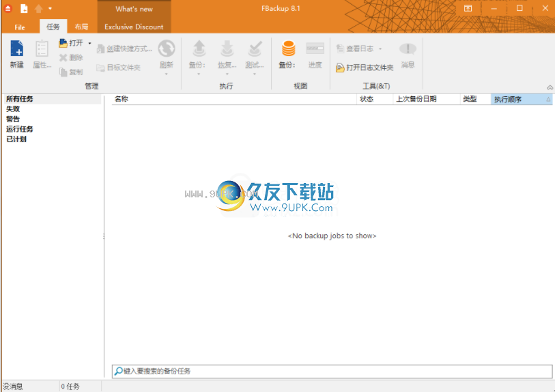Screen dimensions: 555x392
Task: Click the new job quick access icon
Action: coord(24,8)
